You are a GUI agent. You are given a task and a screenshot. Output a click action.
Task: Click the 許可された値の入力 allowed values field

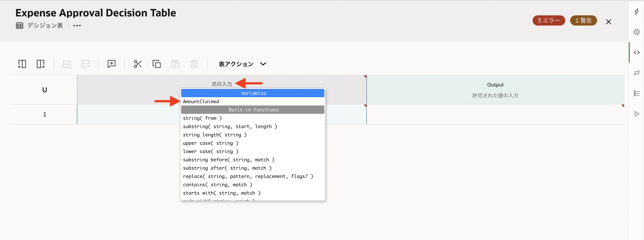[495, 95]
